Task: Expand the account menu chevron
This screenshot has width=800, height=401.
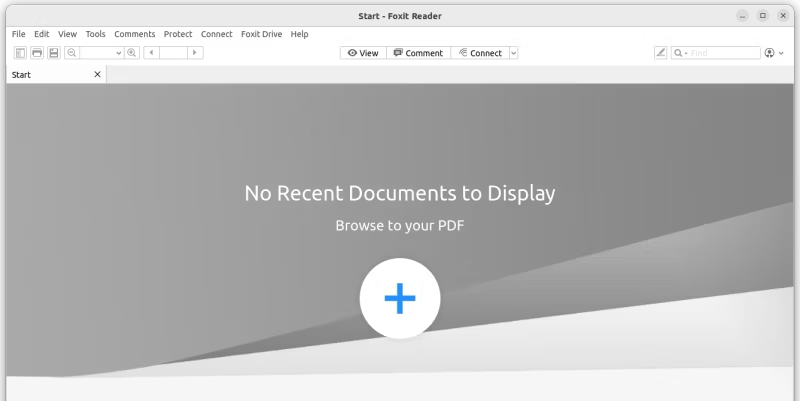Action: click(781, 53)
